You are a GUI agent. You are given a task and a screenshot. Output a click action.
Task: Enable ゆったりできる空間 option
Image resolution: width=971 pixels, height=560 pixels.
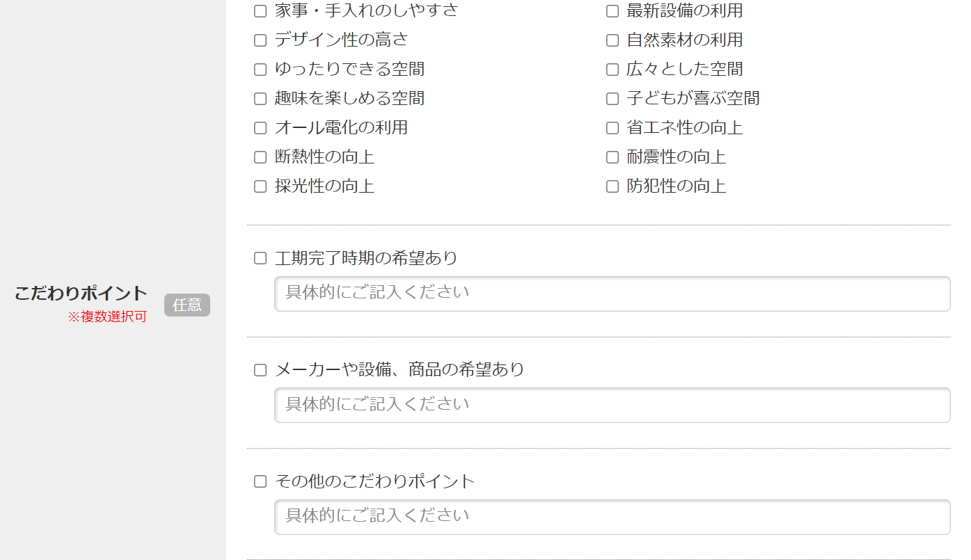click(x=260, y=70)
